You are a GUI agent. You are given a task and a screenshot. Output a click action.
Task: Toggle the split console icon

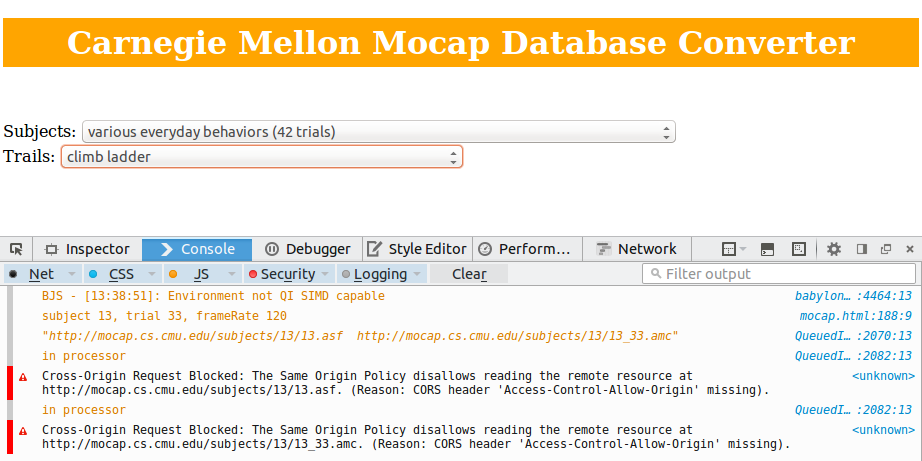[767, 249]
